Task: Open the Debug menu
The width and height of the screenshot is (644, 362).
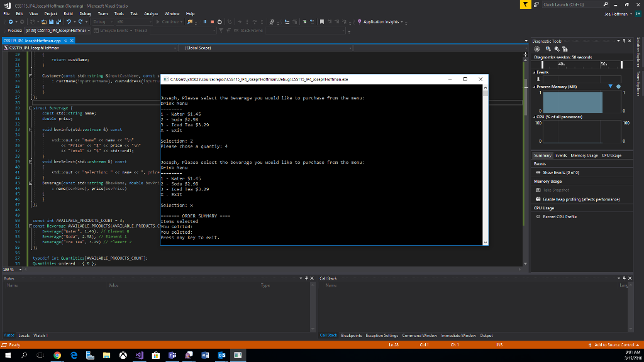Action: (x=85, y=14)
